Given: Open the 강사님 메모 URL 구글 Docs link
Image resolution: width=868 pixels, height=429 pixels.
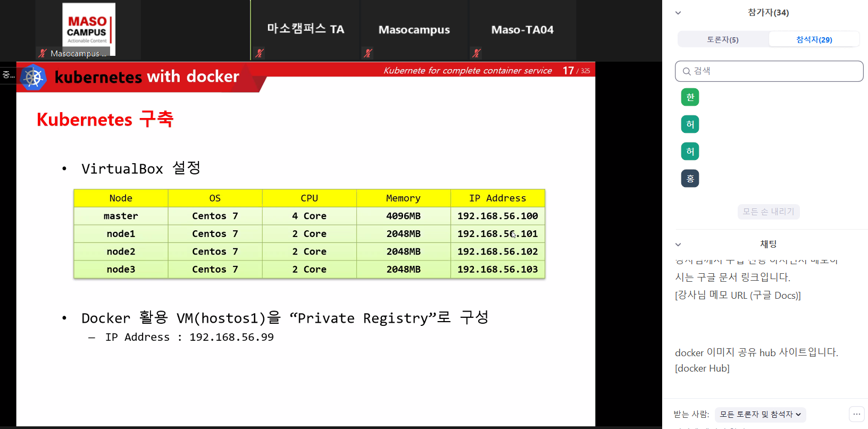Looking at the screenshot, I should click(x=738, y=296).
